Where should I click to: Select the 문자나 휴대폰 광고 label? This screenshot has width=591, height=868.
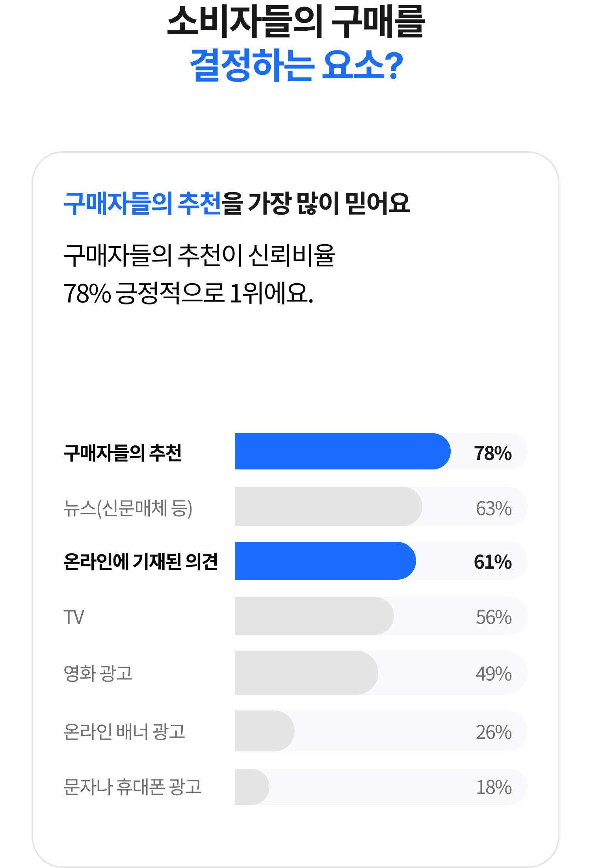click(x=133, y=787)
